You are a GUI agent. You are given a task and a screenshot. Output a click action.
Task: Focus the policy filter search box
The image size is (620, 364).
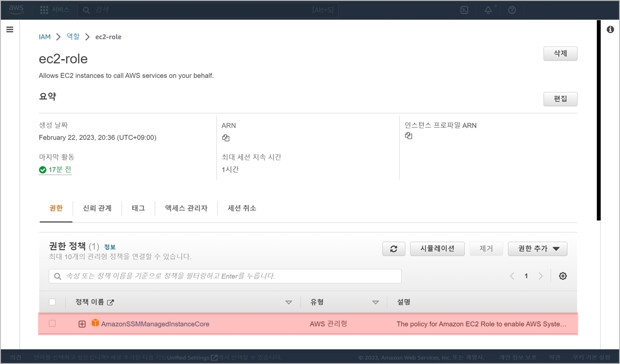tap(225, 276)
